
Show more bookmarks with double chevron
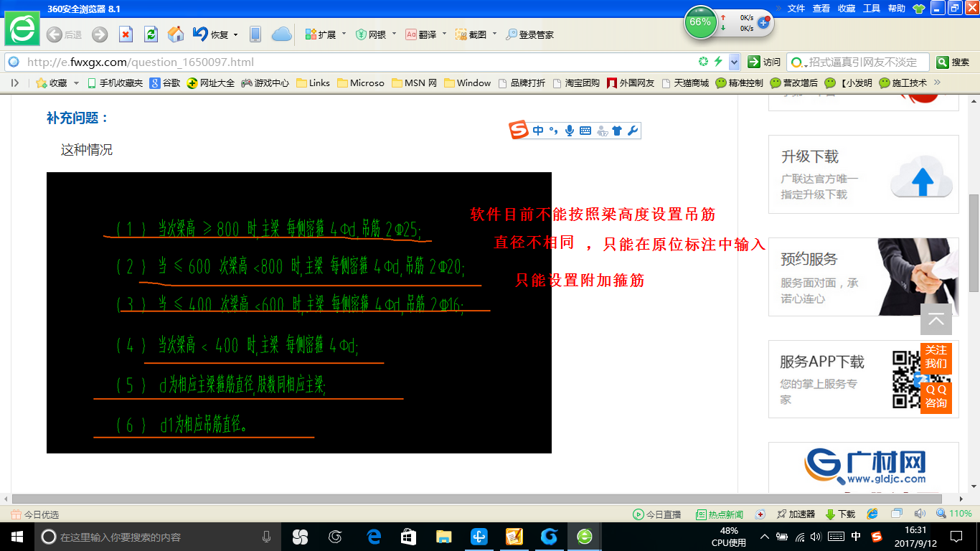pos(937,83)
